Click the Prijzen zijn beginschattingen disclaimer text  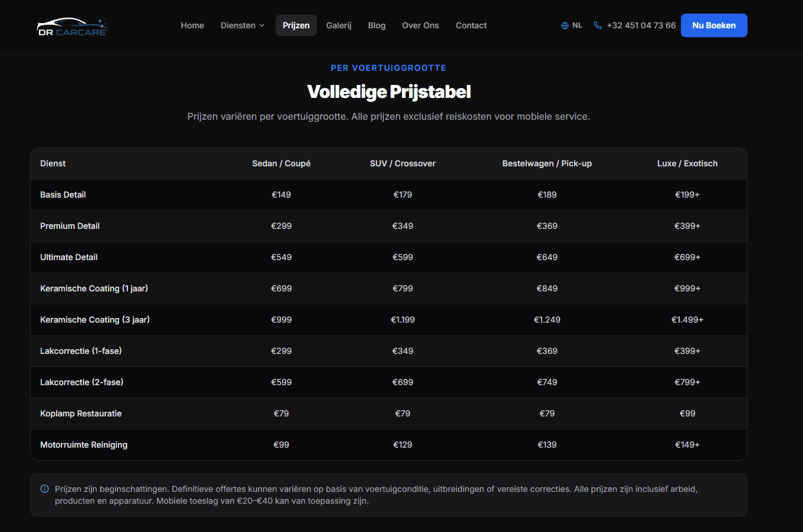(x=376, y=495)
